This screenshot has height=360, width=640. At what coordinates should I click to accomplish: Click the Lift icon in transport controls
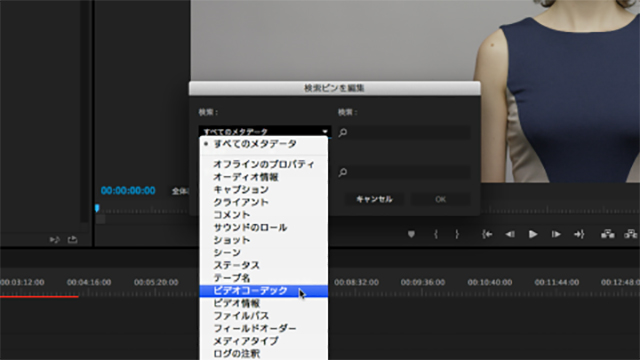click(x=607, y=234)
